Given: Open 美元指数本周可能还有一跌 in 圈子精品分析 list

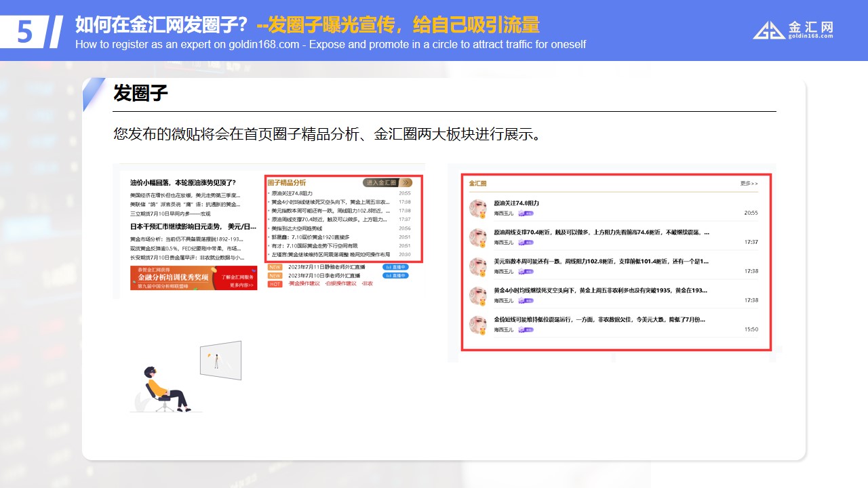Looking at the screenshot, I should pyautogui.click(x=330, y=211).
